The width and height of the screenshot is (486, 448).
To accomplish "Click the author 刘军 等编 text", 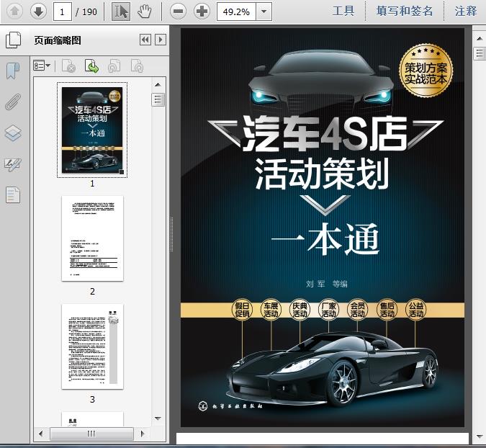I will tap(327, 284).
